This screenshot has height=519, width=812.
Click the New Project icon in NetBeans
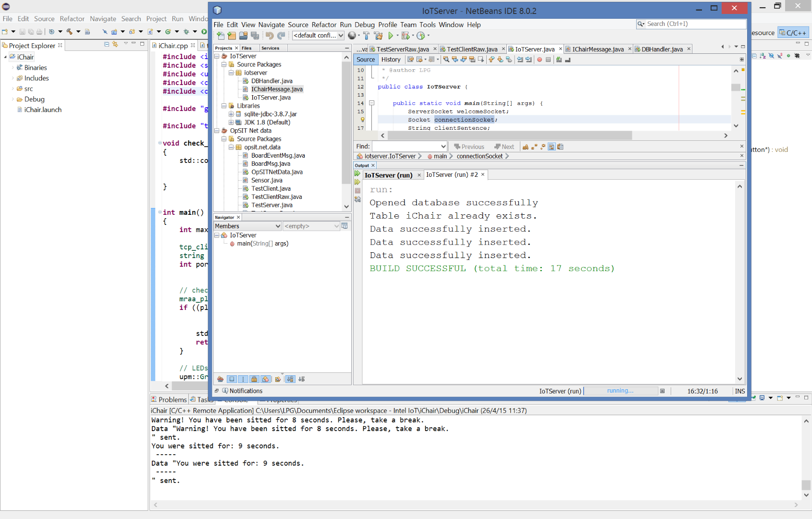(232, 36)
